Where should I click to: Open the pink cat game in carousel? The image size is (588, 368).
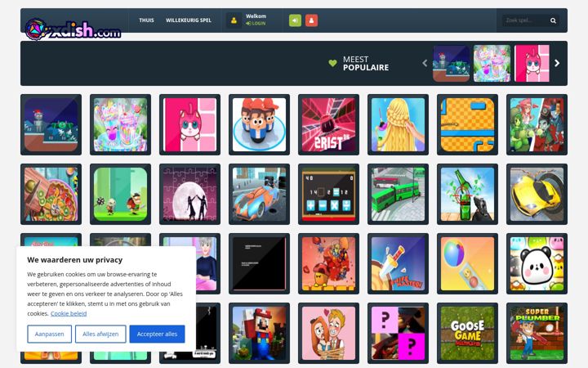coord(532,64)
